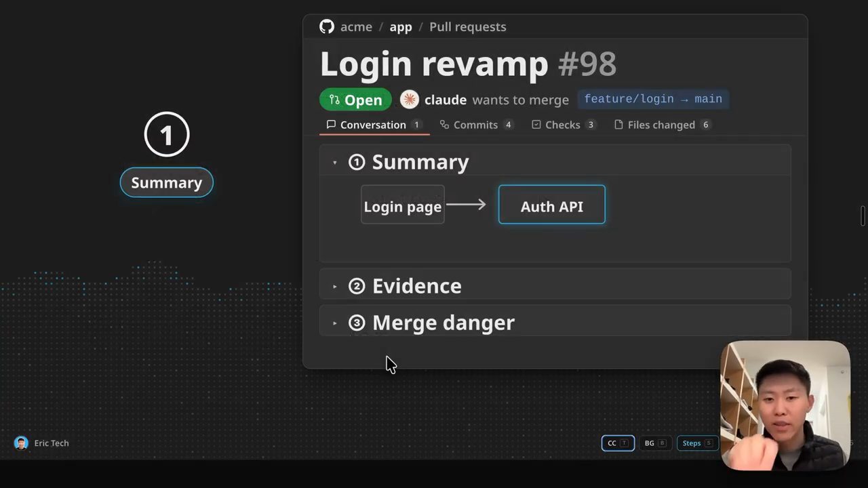Screen dimensions: 868x488
Task: Click the feature/login → main branch label
Action: coord(653,99)
